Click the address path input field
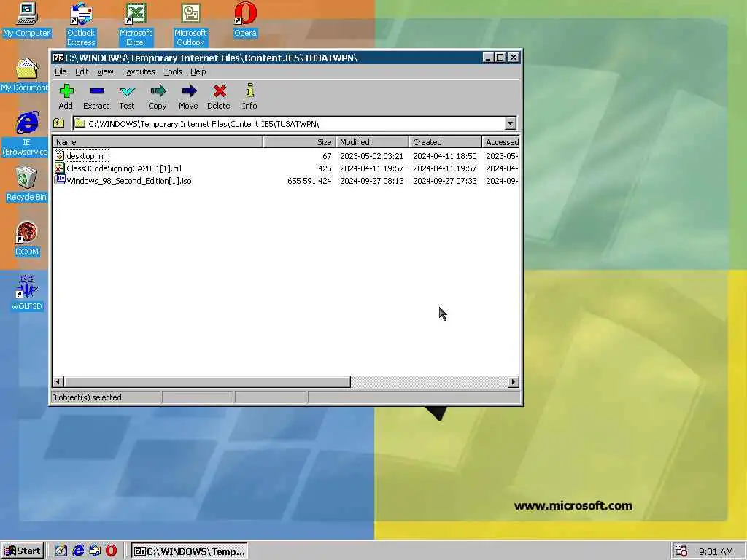This screenshot has width=747, height=560. pyautogui.click(x=289, y=124)
